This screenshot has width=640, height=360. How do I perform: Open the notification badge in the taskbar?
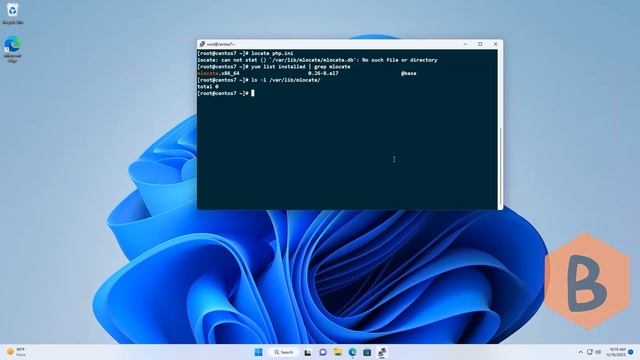[631, 352]
